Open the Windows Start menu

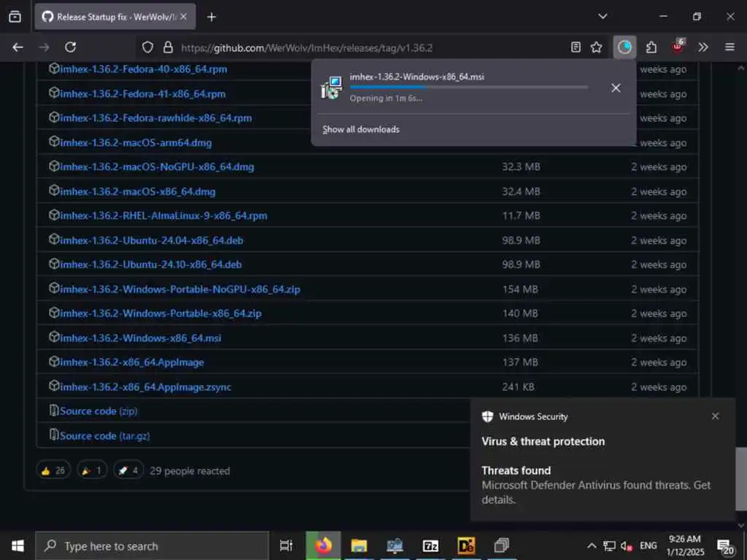pyautogui.click(x=18, y=545)
